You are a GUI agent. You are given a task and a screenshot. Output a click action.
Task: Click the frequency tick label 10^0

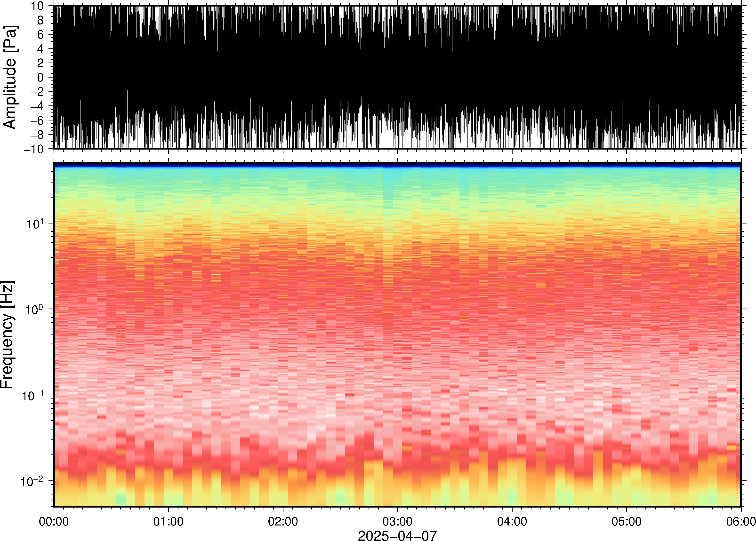click(35, 310)
